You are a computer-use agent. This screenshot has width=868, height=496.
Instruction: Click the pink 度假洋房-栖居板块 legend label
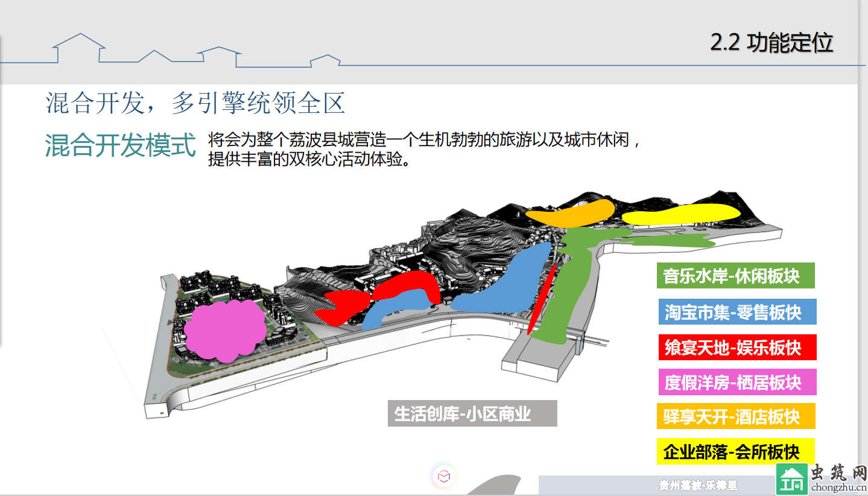(737, 383)
